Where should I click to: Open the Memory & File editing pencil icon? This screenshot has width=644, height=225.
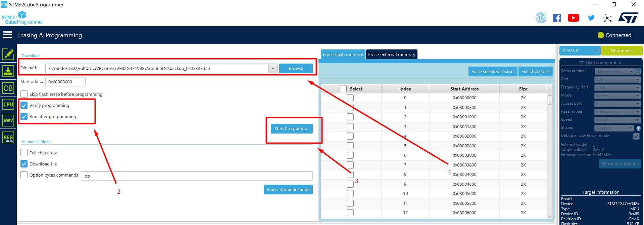coord(8,54)
